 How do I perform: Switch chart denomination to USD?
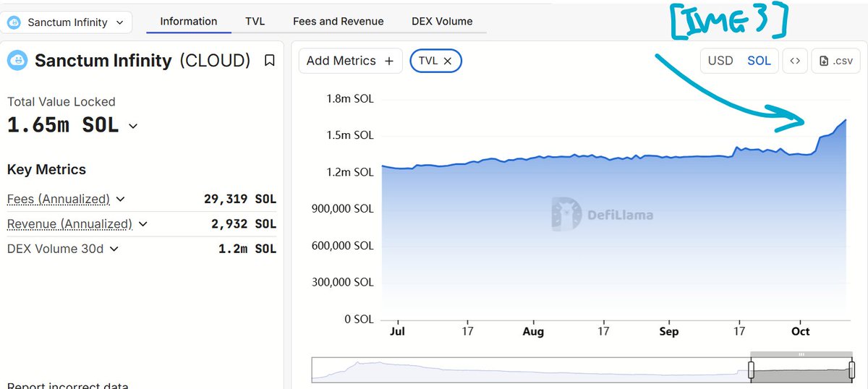(x=720, y=61)
